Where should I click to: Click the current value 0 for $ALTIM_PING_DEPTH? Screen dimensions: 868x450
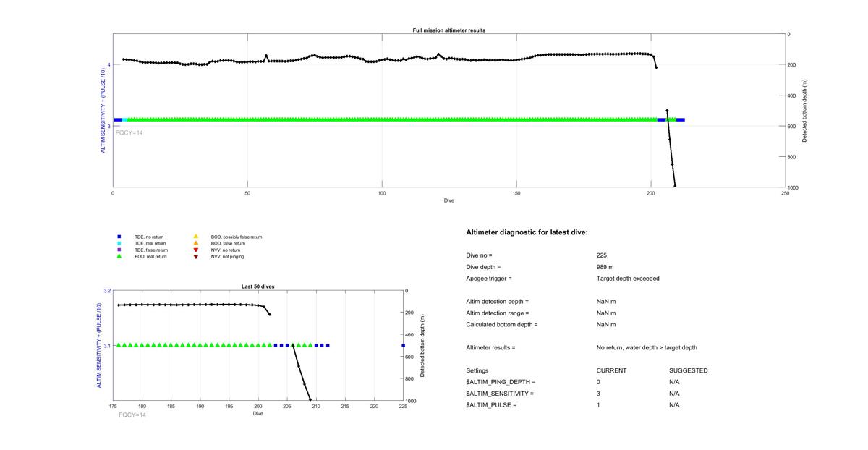(599, 382)
